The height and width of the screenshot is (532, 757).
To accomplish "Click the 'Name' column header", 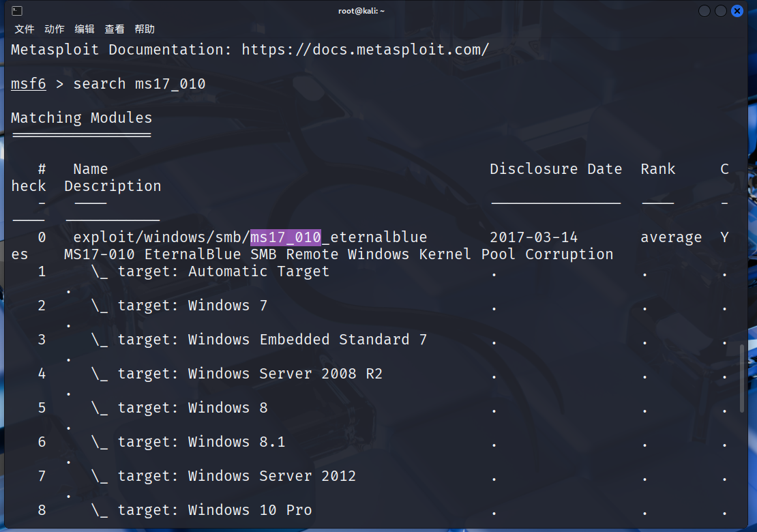I will 90,169.
